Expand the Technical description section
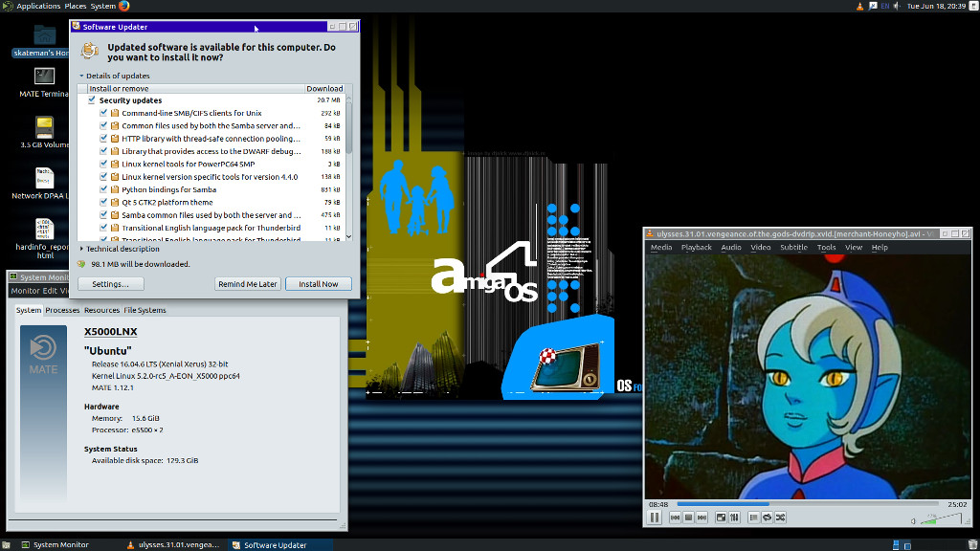The width and height of the screenshot is (980, 551). [x=120, y=249]
